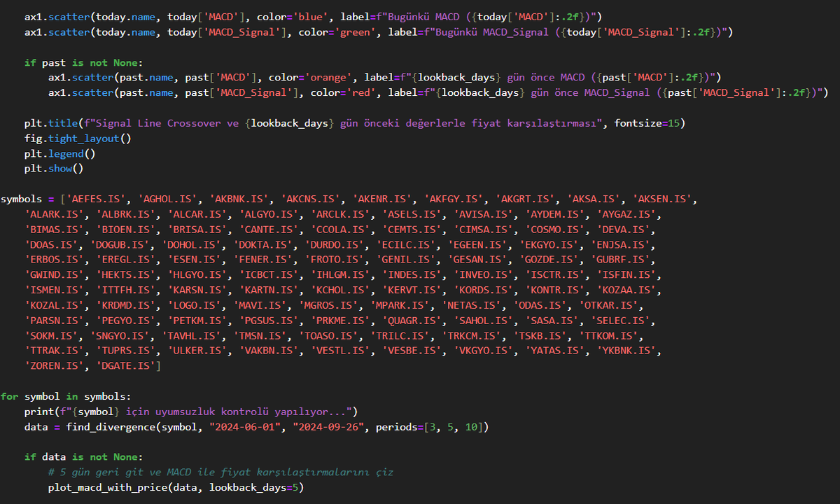Click the 'ASELS.IS' symbol string
The image size is (840, 504).
[x=412, y=214]
